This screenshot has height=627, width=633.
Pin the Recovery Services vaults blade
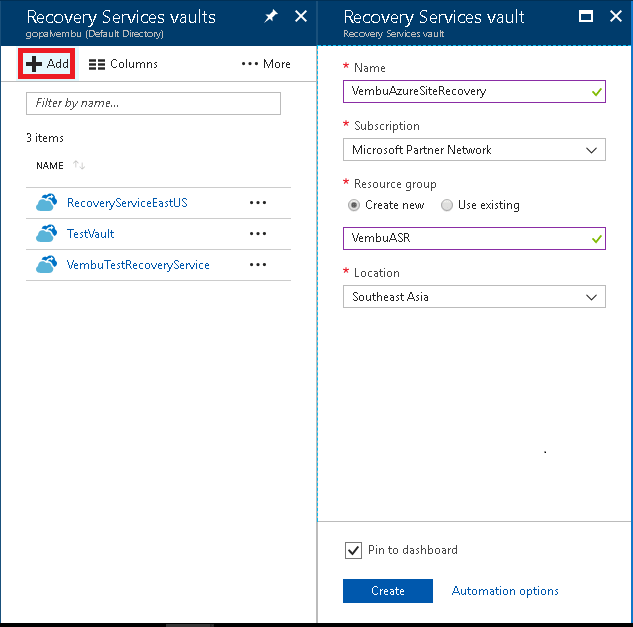coord(271,17)
